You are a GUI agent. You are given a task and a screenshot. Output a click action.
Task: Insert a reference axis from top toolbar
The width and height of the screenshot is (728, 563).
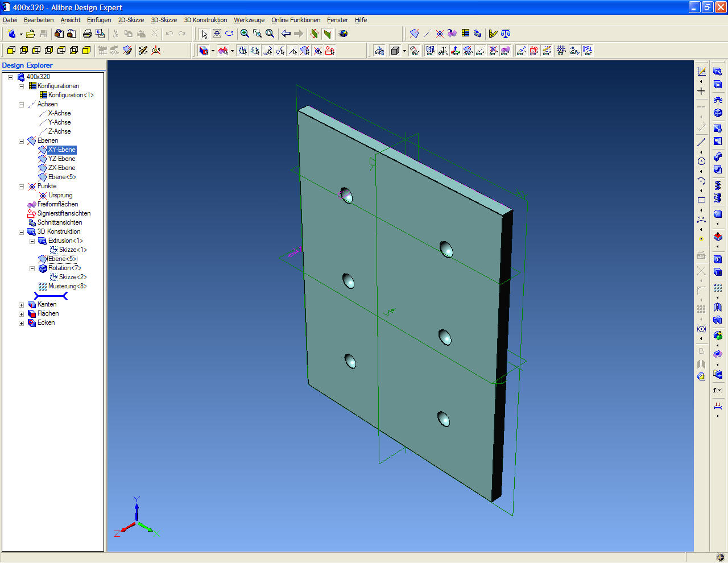(x=427, y=34)
